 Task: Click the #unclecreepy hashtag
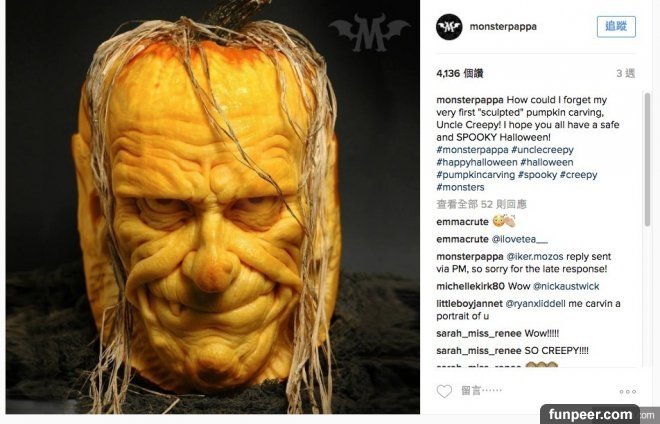pyautogui.click(x=542, y=150)
